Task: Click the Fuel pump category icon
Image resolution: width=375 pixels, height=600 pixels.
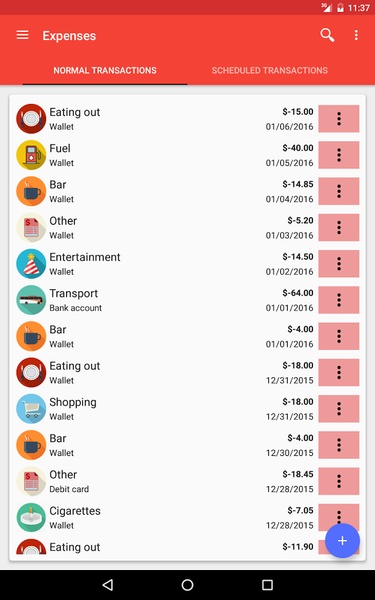Action: [31, 155]
